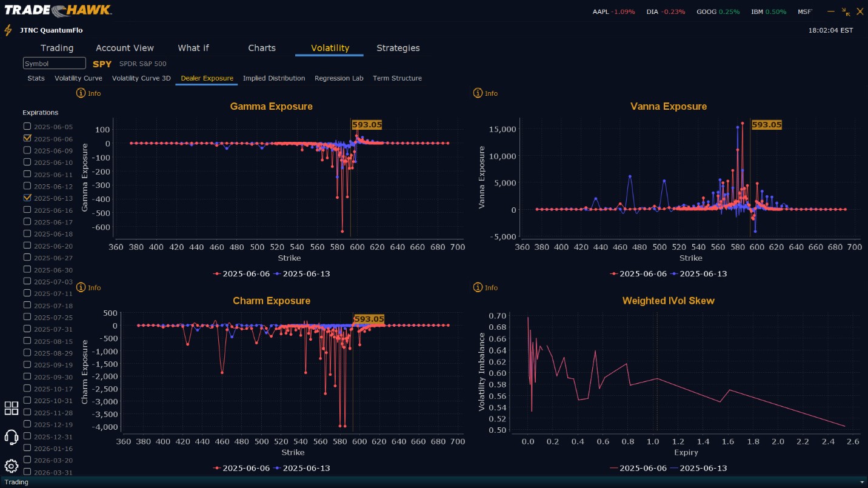Click the restore window arrows icon
This screenshot has width=868, height=488.
pos(847,12)
